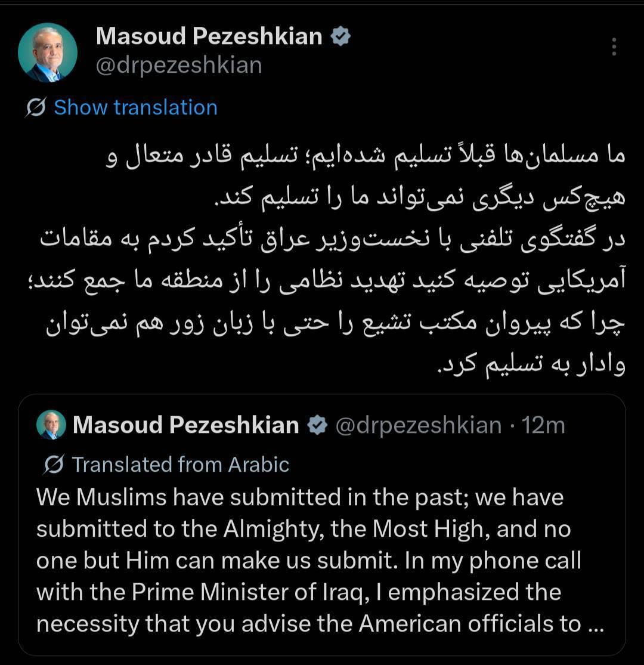Click the Grok translate icon beside Show translation
This screenshot has width=644, height=665.
point(36,107)
